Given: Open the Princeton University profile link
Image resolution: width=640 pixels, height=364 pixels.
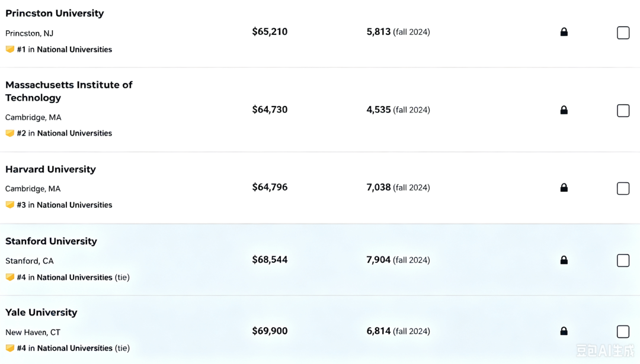Looking at the screenshot, I should [x=55, y=14].
